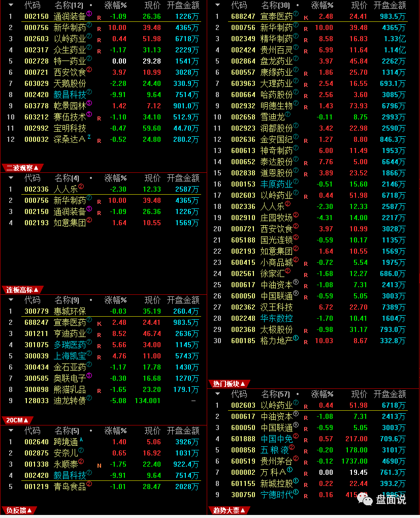Click the circled badge beside 金石亚药
420x518 pixels.
(89, 364)
